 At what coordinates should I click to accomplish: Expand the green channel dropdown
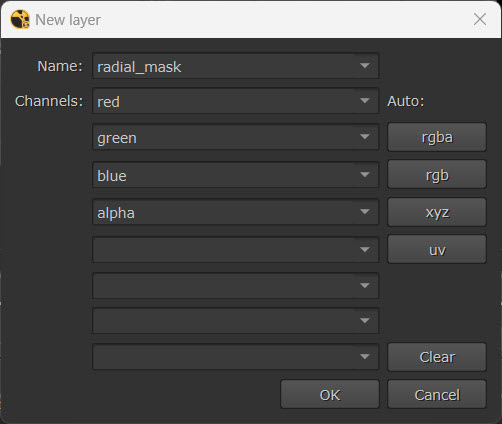(365, 137)
